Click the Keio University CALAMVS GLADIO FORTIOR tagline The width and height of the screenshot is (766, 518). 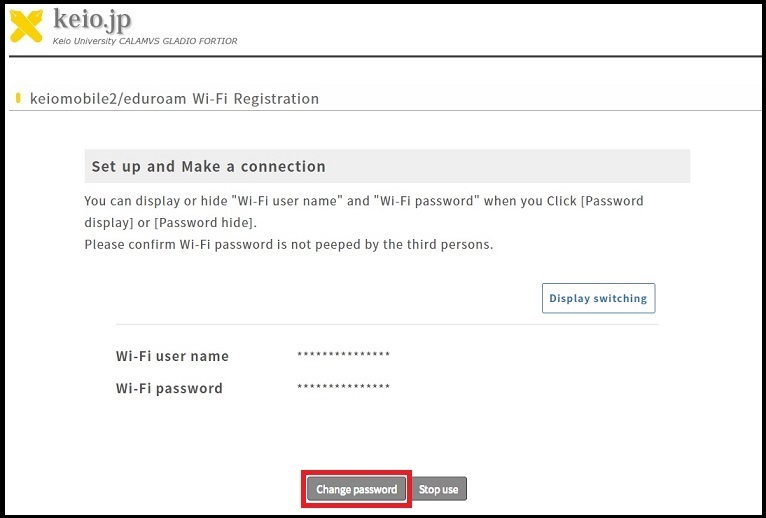[x=145, y=41]
